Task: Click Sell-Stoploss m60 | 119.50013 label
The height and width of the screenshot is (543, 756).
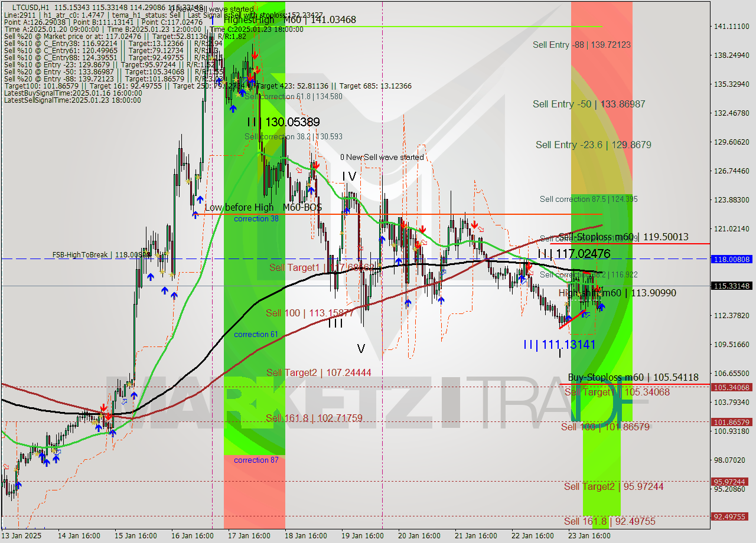Action: coord(623,237)
